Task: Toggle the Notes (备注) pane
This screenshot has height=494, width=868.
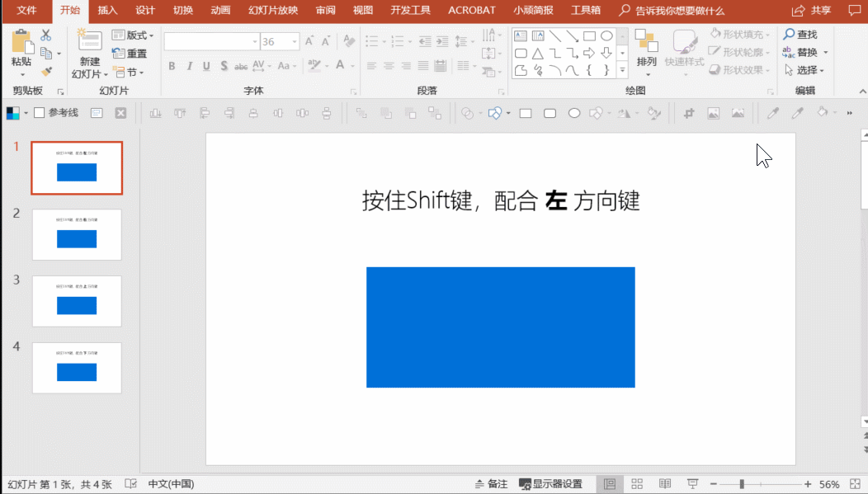Action: point(492,484)
